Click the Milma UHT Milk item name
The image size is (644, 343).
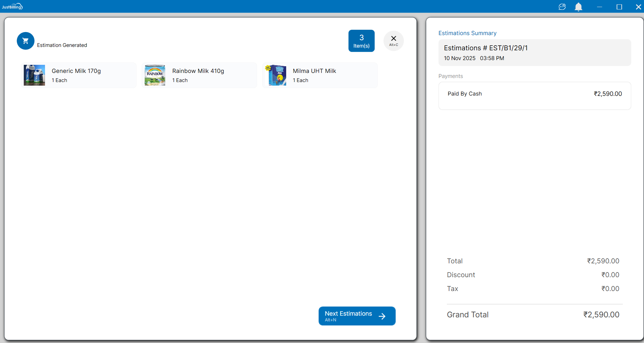314,71
